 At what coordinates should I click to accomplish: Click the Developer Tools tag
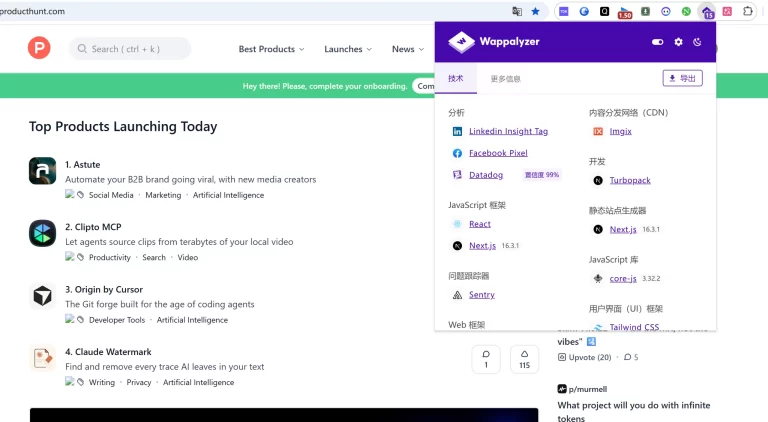click(117, 320)
